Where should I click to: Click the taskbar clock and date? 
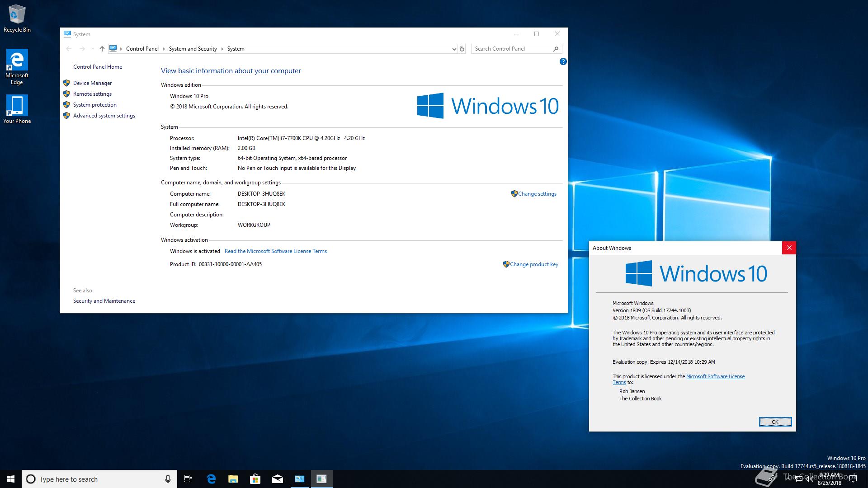pos(830,479)
